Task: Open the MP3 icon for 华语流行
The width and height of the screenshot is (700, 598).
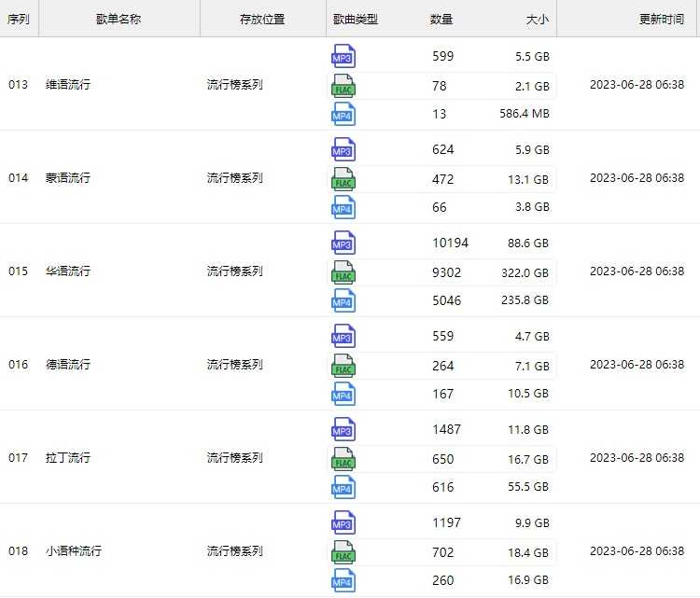Action: point(343,243)
